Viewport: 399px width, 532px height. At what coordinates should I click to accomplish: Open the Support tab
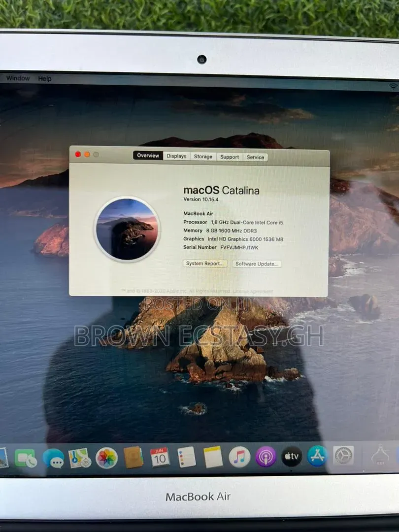point(230,157)
